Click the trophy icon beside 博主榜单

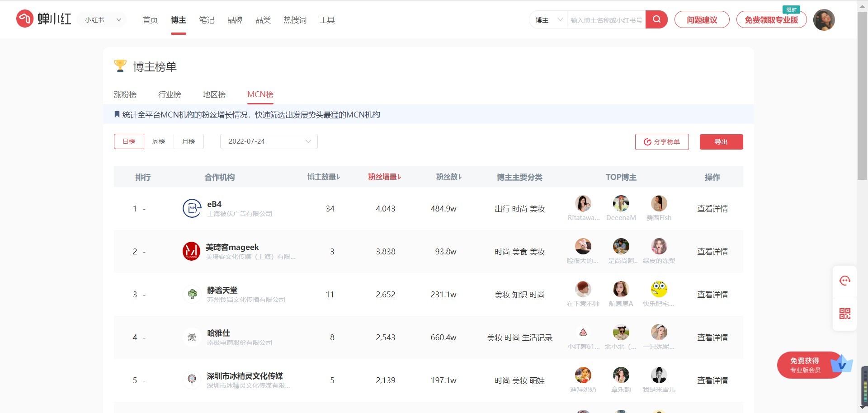120,66
